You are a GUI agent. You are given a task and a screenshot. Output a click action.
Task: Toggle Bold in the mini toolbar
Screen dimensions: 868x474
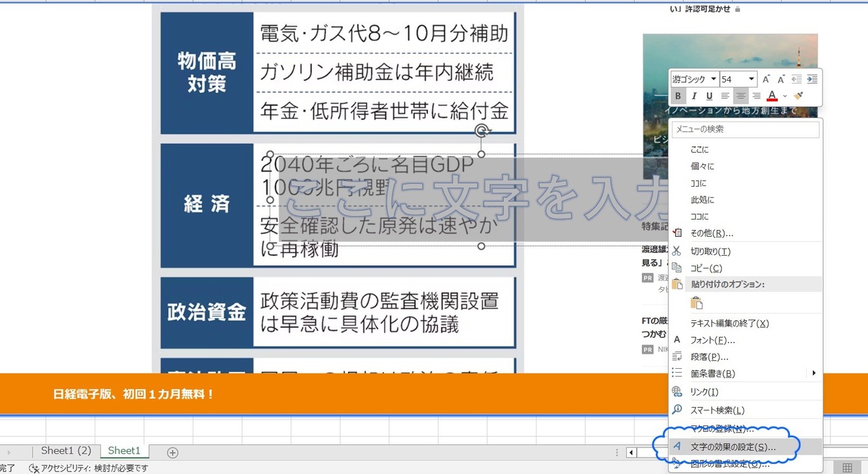[x=678, y=96]
